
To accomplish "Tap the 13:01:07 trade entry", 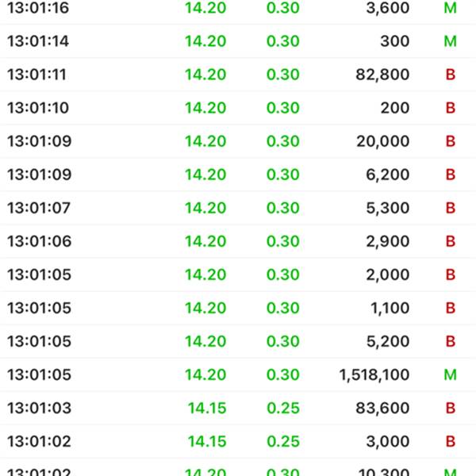I will 238,208.
